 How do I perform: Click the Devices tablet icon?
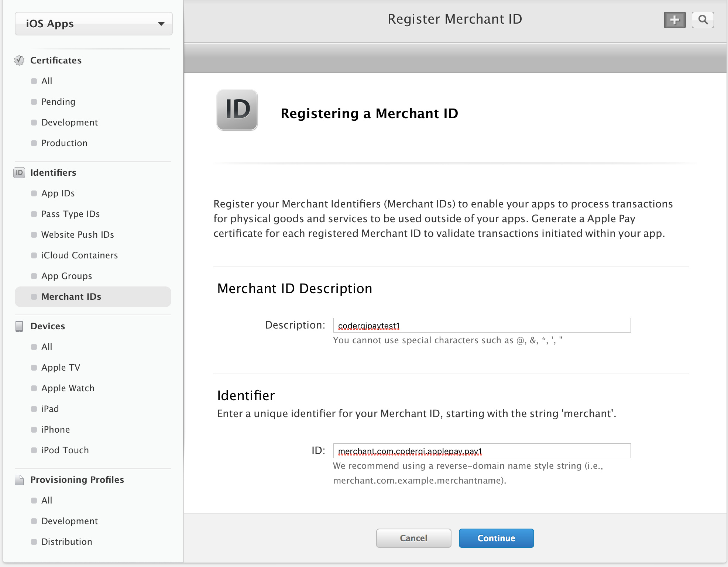(x=19, y=326)
